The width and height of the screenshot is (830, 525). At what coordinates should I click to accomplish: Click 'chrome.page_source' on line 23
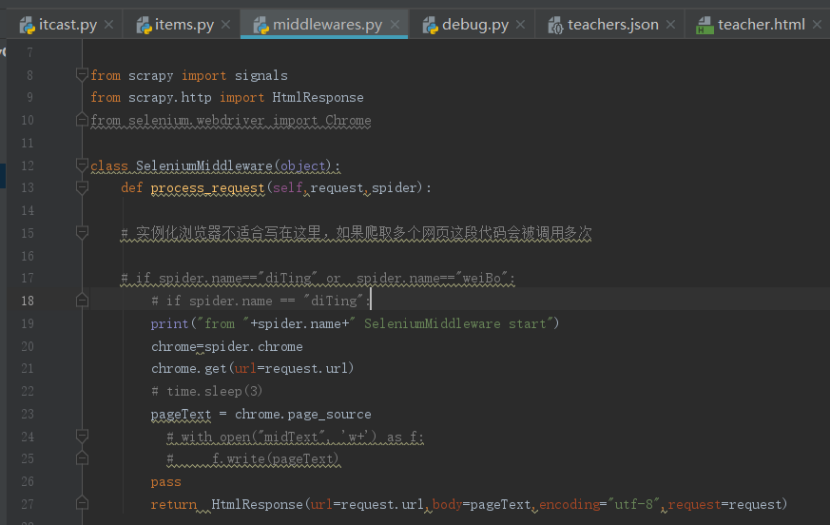click(303, 414)
